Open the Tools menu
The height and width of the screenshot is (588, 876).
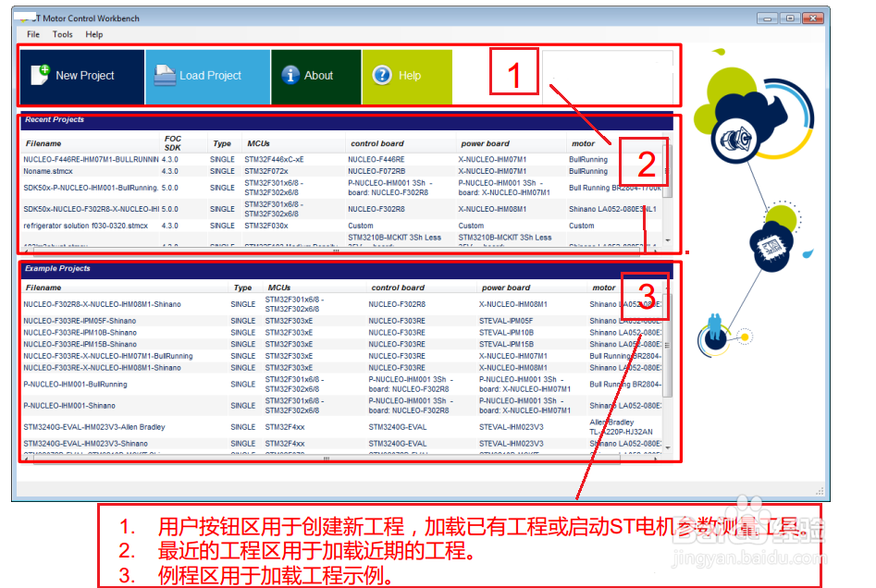(x=63, y=34)
